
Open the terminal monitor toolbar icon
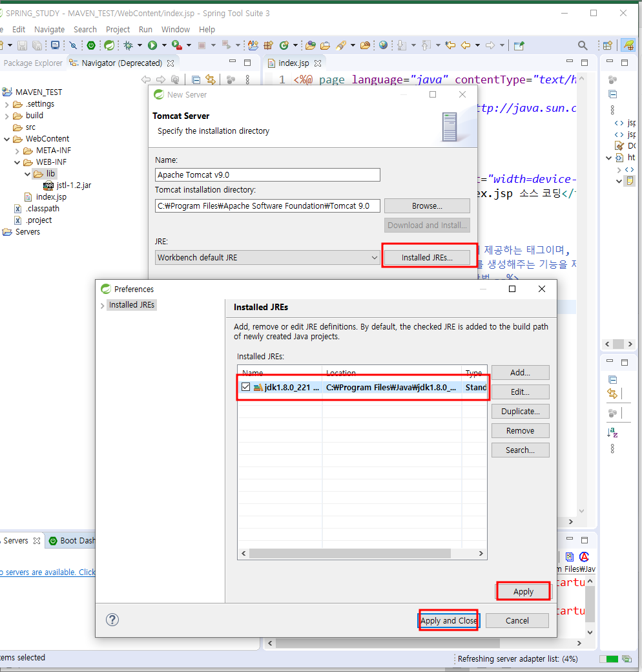coord(56,45)
